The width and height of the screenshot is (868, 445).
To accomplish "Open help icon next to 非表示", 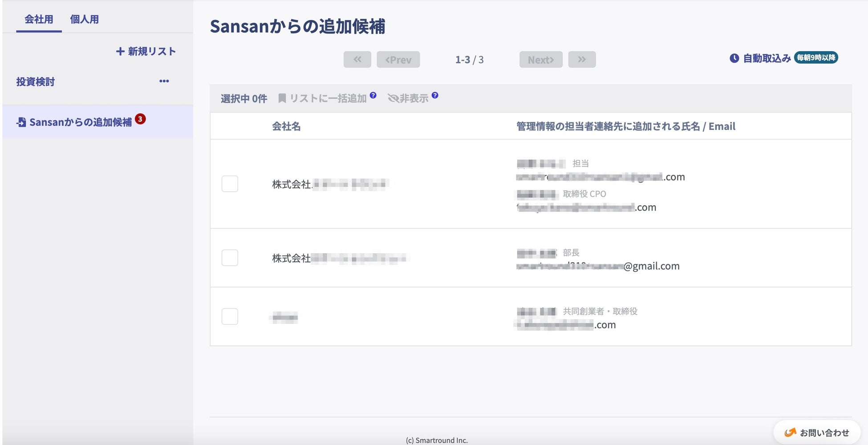I will [435, 95].
